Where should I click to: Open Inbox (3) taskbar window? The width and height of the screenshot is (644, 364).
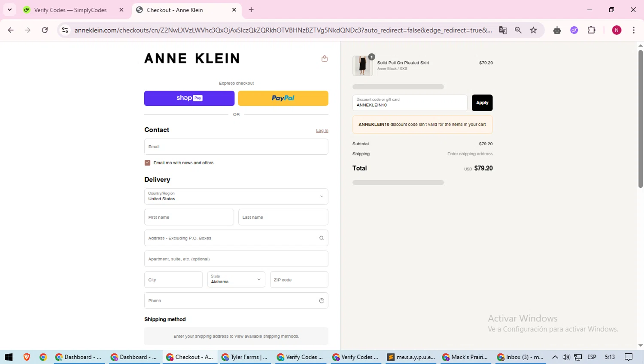click(x=521, y=357)
